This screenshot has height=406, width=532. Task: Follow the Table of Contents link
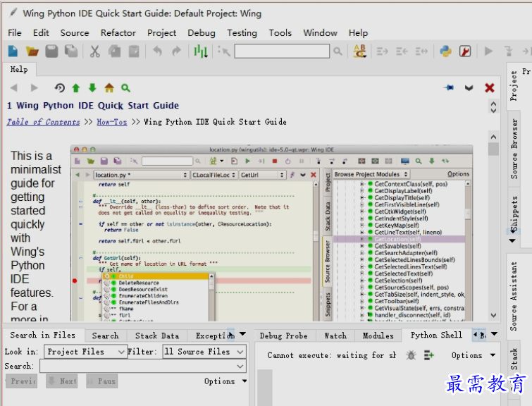(x=43, y=122)
